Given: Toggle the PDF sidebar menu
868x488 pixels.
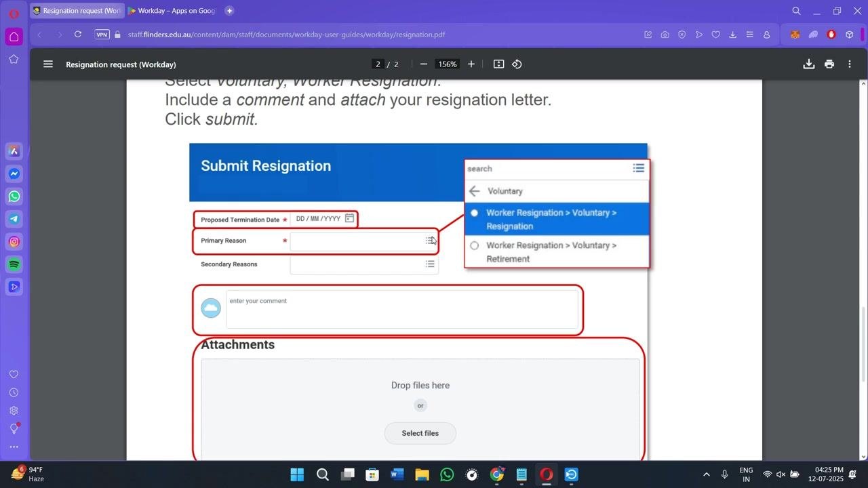Looking at the screenshot, I should [x=48, y=64].
